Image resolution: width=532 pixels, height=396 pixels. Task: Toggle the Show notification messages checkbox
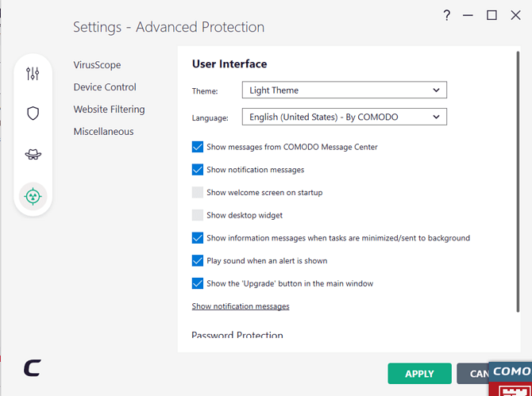click(198, 170)
